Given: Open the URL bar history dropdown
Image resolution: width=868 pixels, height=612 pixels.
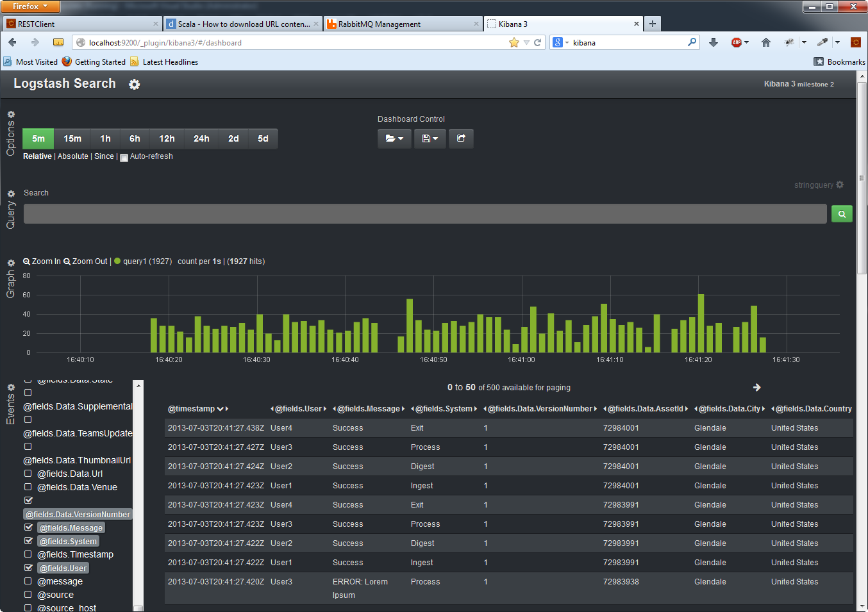Looking at the screenshot, I should pos(526,42).
